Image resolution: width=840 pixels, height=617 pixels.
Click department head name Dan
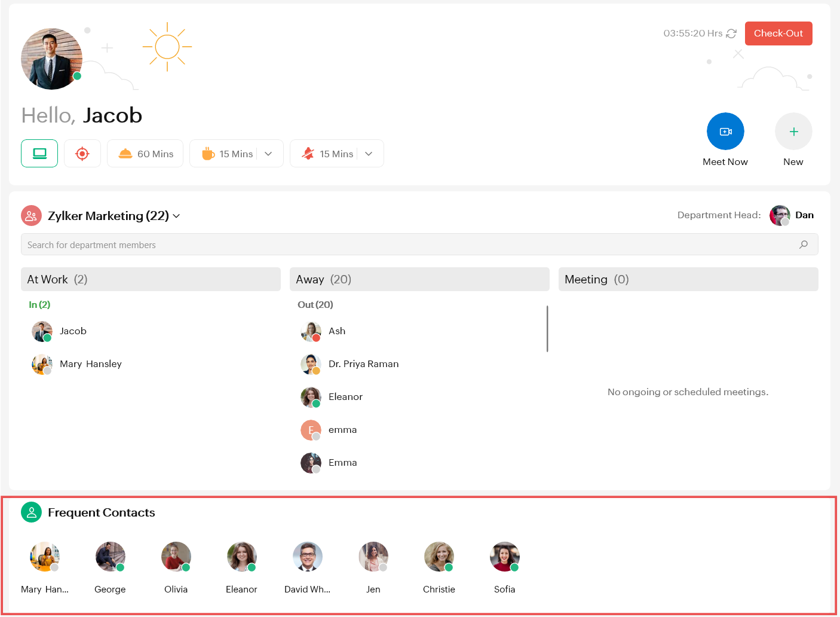[x=804, y=215]
